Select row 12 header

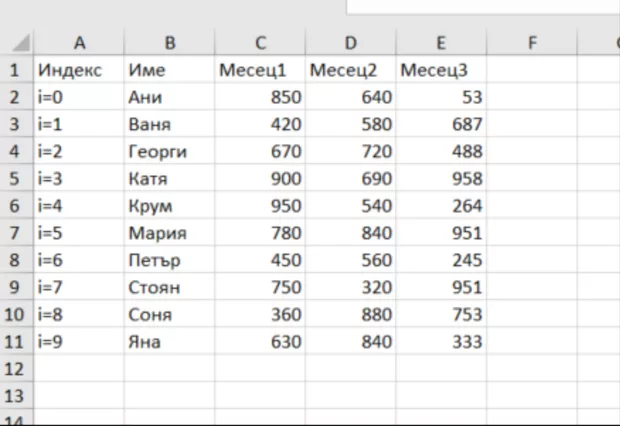(x=15, y=368)
